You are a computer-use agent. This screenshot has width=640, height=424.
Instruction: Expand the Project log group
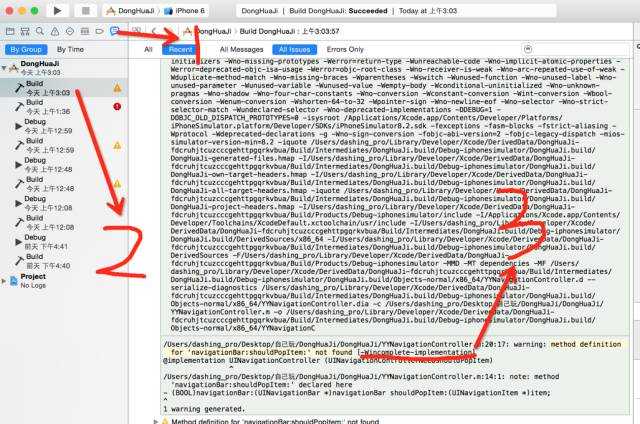click(4, 281)
